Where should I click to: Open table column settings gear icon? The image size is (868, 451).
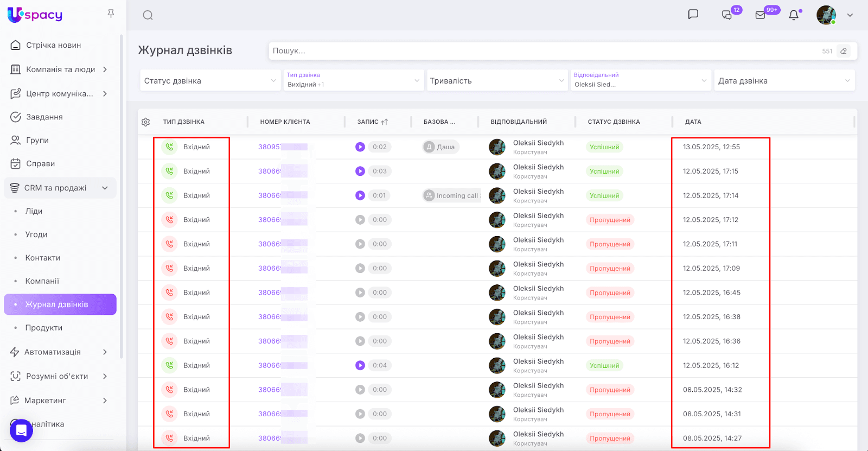pyautogui.click(x=145, y=122)
